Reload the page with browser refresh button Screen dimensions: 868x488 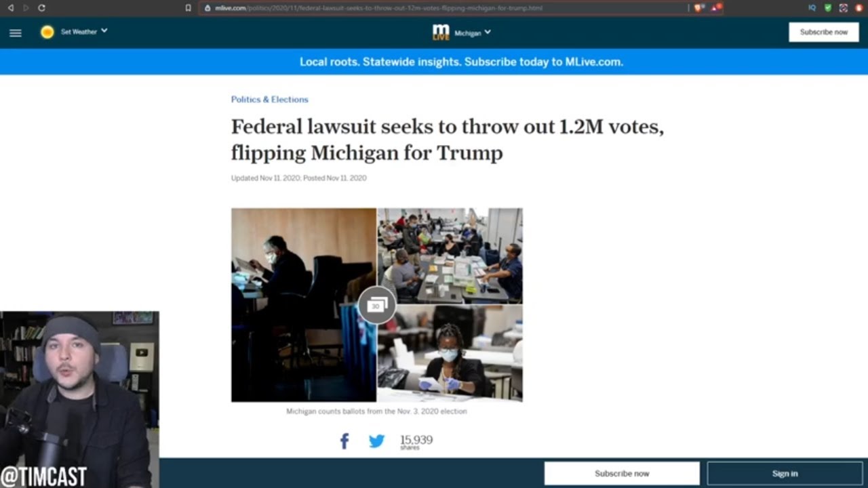point(41,7)
